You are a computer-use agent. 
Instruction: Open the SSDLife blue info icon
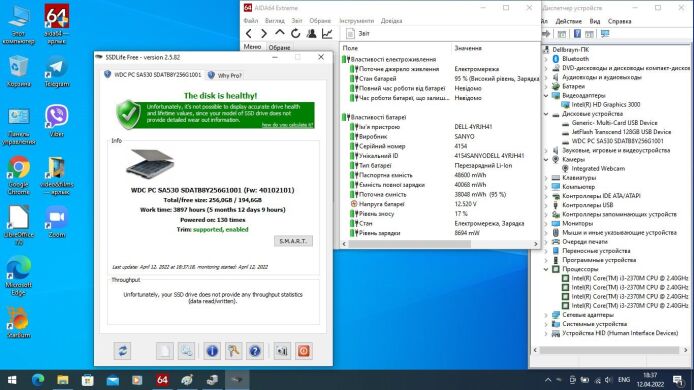[212, 351]
